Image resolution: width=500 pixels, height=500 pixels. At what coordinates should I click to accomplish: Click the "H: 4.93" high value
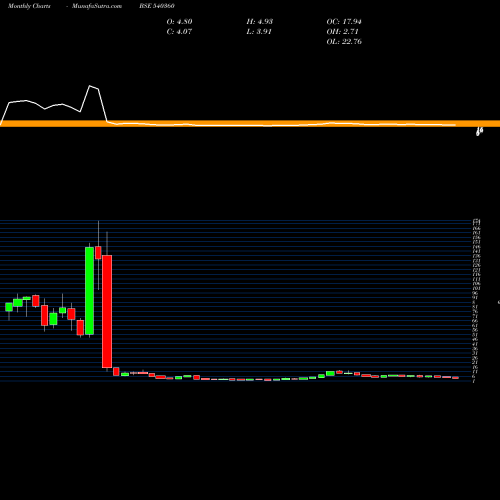tap(260, 22)
